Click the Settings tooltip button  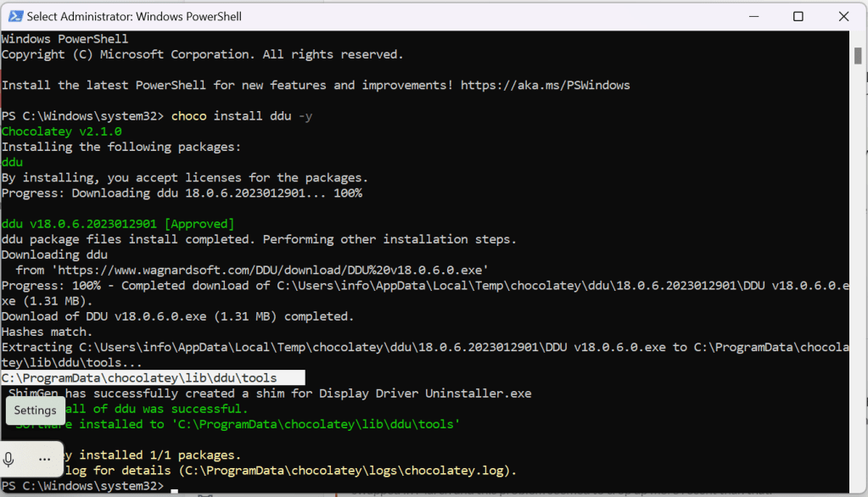(x=36, y=410)
